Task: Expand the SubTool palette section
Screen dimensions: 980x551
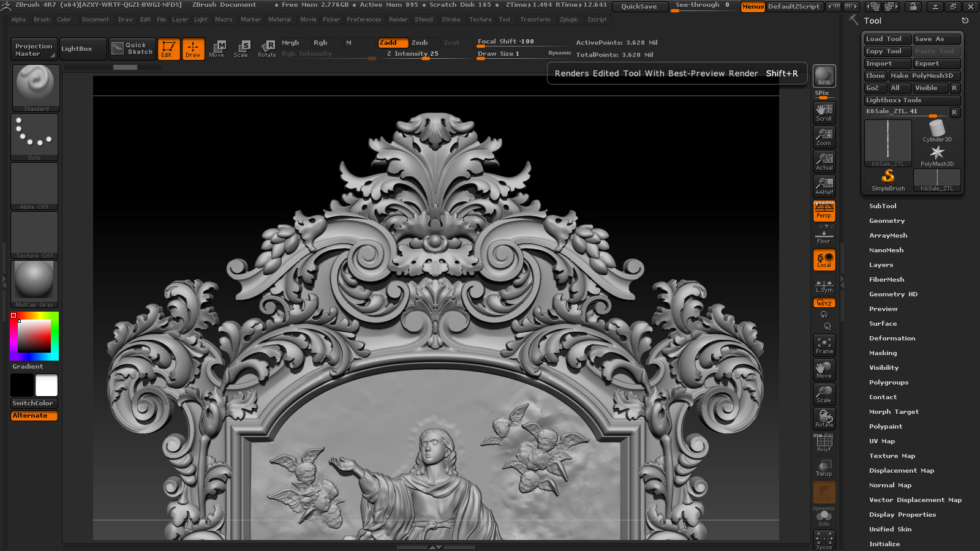Action: 883,206
